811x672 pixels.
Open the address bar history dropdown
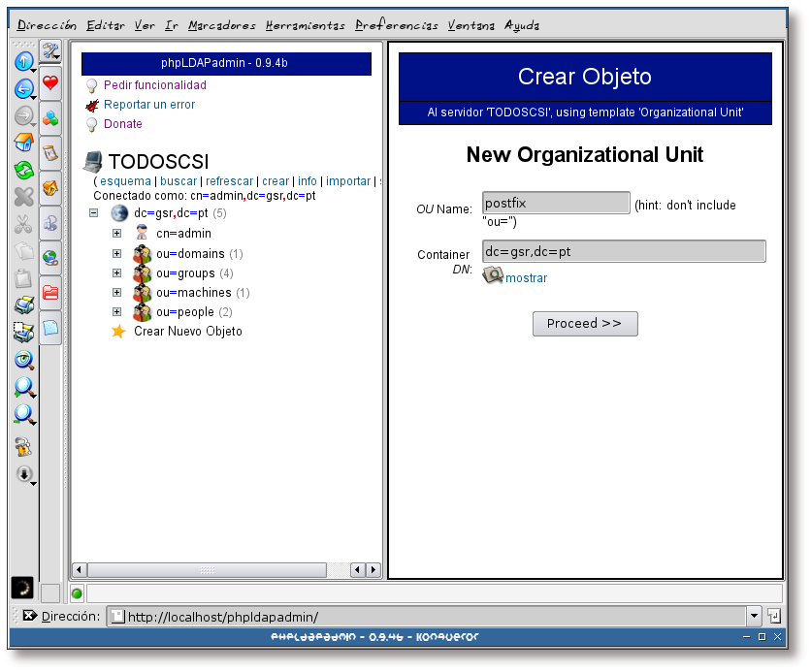(754, 615)
